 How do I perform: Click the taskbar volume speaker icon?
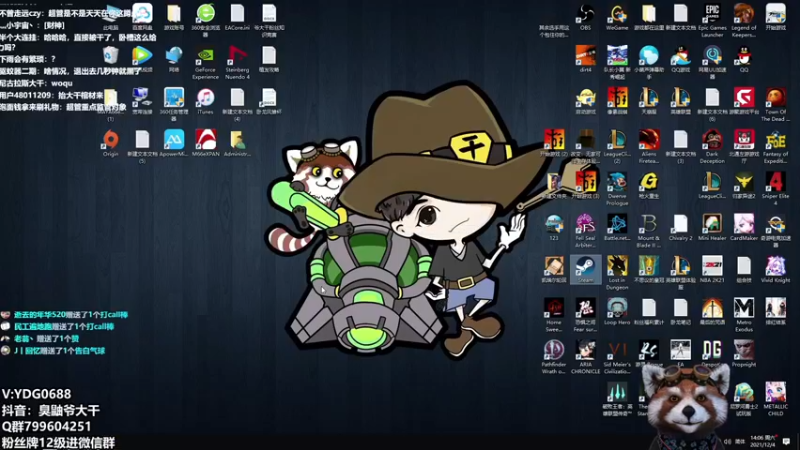[x=727, y=441]
